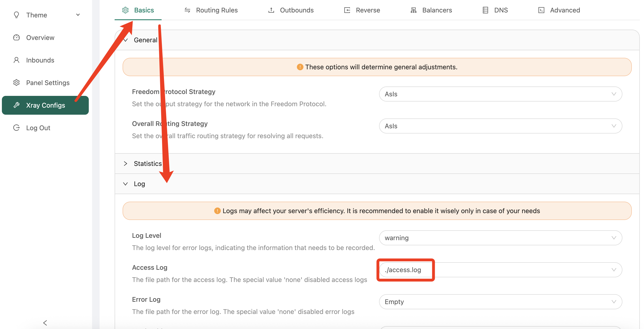Screen dimensions: 644x329
Task: Open the Inbounds page
Action: pos(40,60)
